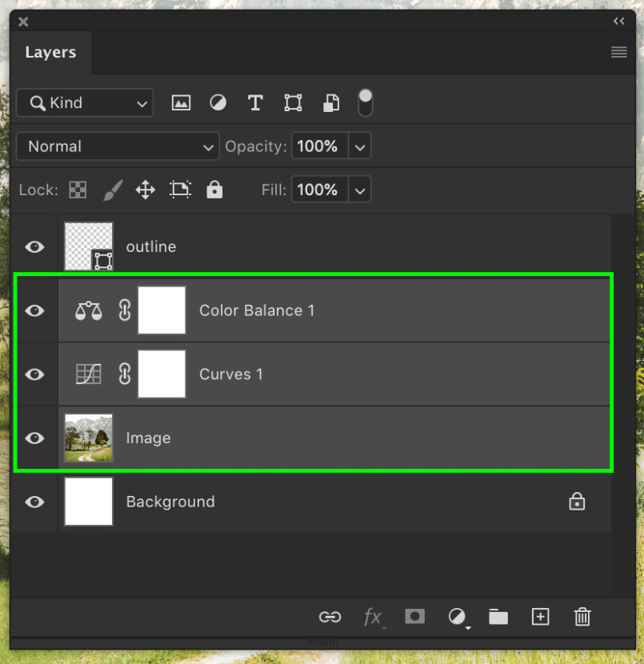The width and height of the screenshot is (644, 664).
Task: Delete layer using the trash icon
Action: 582,616
